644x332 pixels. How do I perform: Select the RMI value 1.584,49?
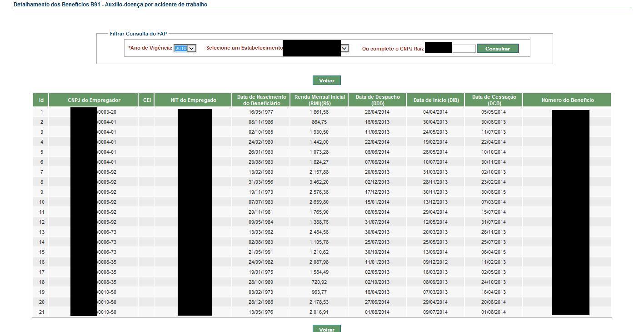(319, 272)
